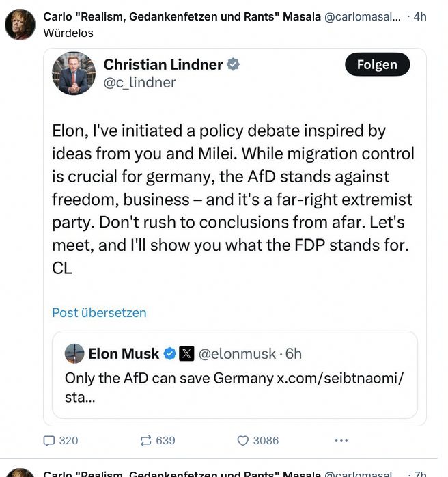Open Carlo Masala's profile picture
Viewport: 448px width, 477px height.
pos(20,25)
